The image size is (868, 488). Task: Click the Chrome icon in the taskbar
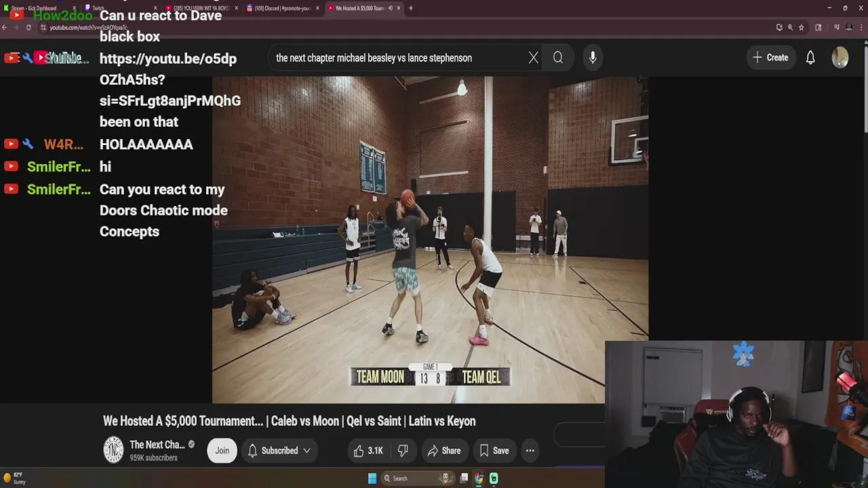(x=479, y=479)
